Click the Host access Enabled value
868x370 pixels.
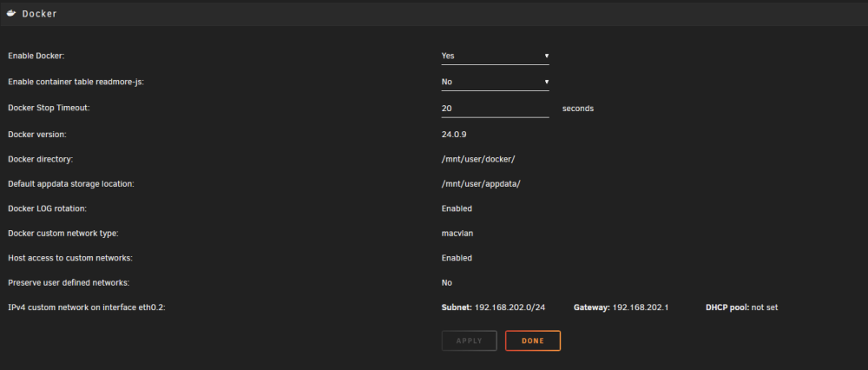click(457, 258)
